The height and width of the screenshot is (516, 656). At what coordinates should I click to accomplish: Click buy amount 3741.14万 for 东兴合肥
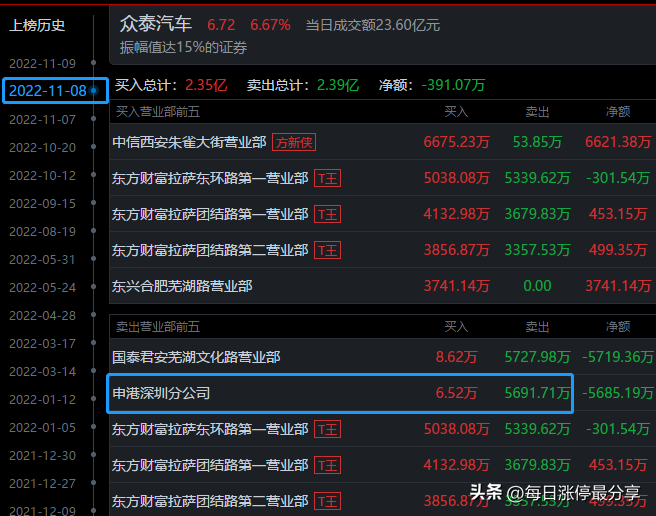pos(456,286)
